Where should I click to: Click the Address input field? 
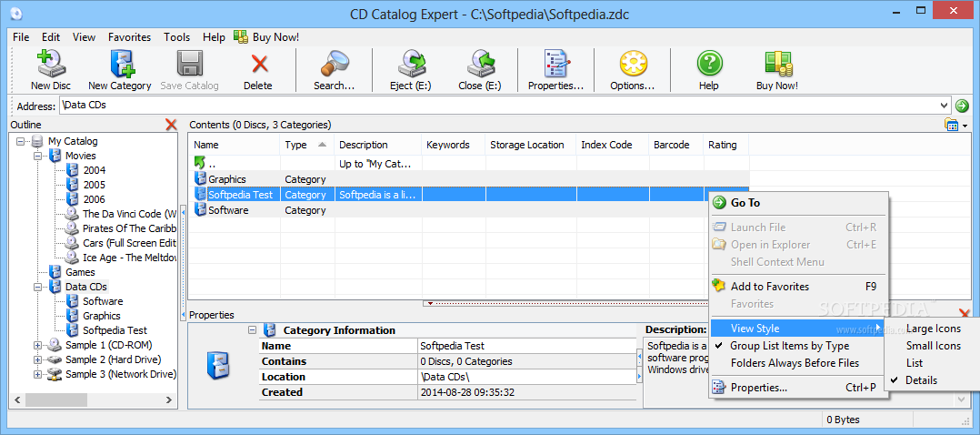pyautogui.click(x=499, y=106)
